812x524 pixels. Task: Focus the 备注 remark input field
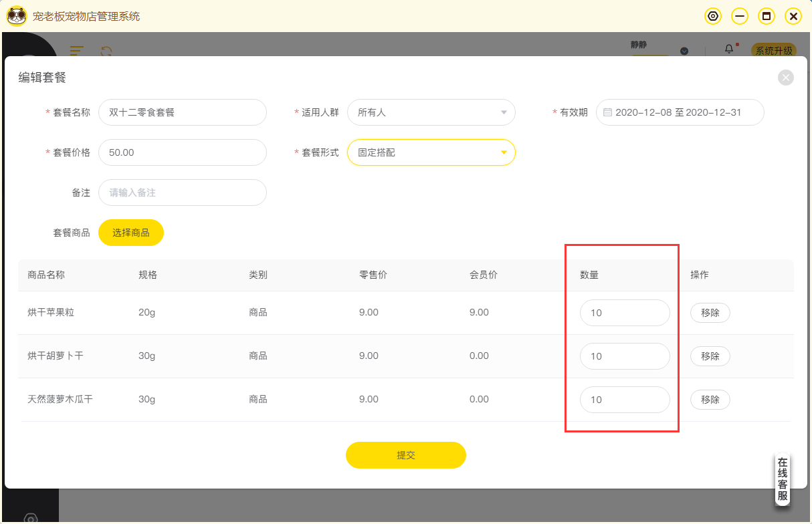coord(183,192)
